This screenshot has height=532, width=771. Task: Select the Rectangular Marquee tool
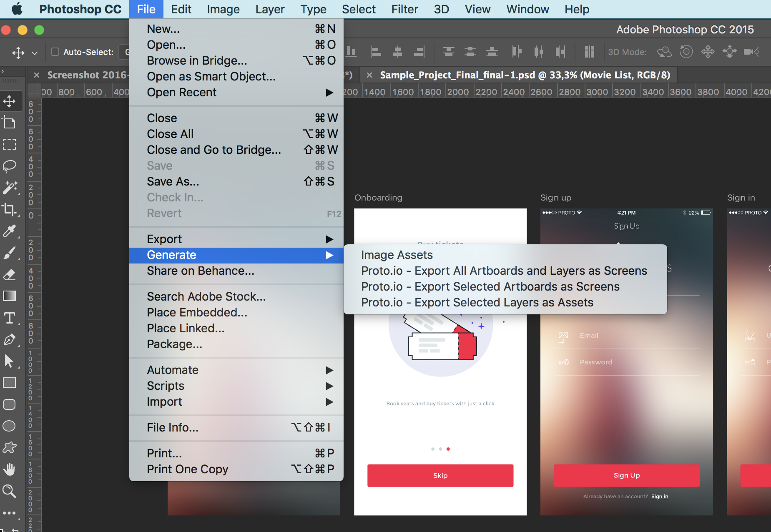click(9, 144)
